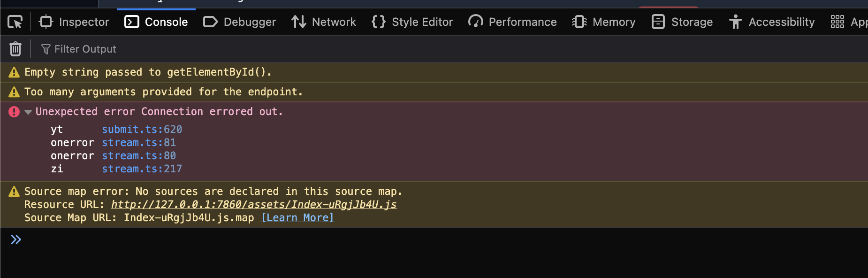Image resolution: width=868 pixels, height=278 pixels.
Task: Open stream.ts:217 source link
Action: [x=142, y=169]
